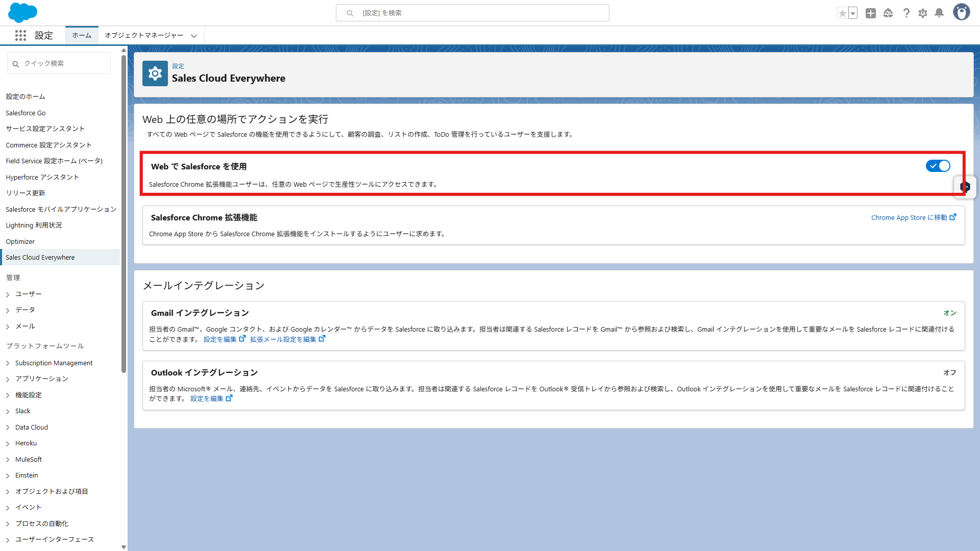Expand the プロセスの自動化 tree node
The image size is (980, 551).
[x=8, y=524]
